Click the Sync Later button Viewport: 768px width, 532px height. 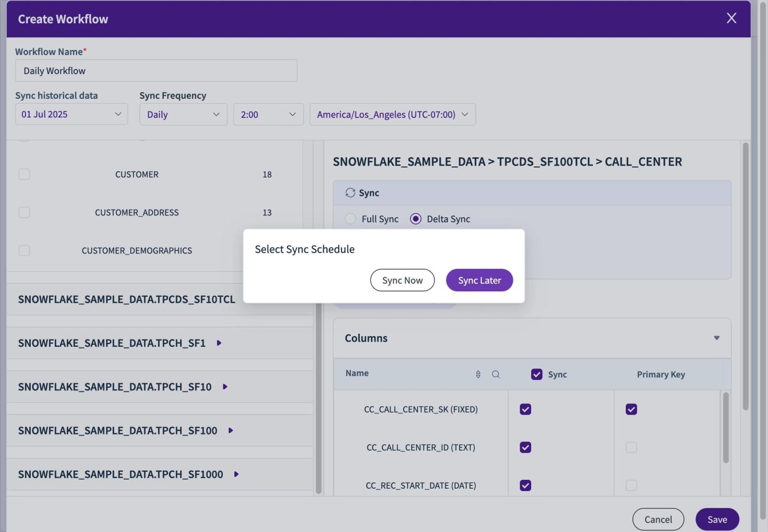pyautogui.click(x=479, y=280)
